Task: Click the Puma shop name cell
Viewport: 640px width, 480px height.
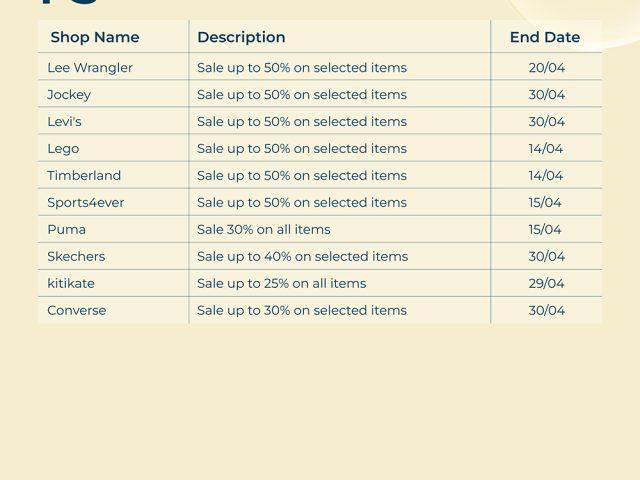Action: pyautogui.click(x=67, y=230)
